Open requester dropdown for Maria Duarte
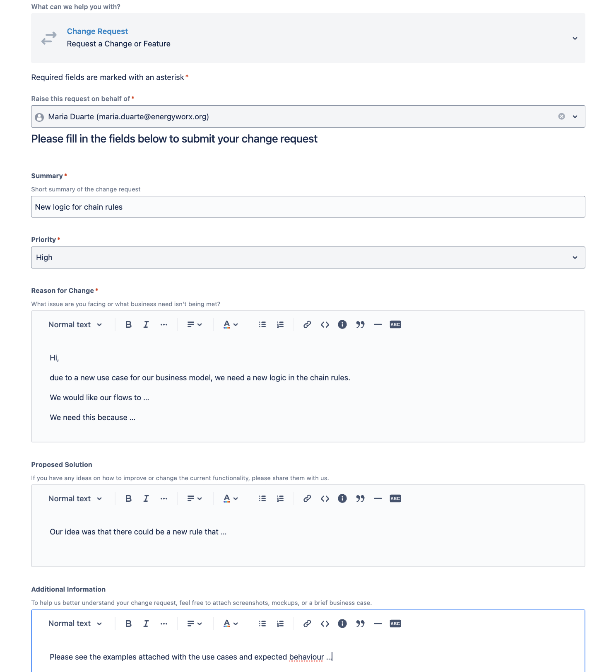 [x=575, y=117]
